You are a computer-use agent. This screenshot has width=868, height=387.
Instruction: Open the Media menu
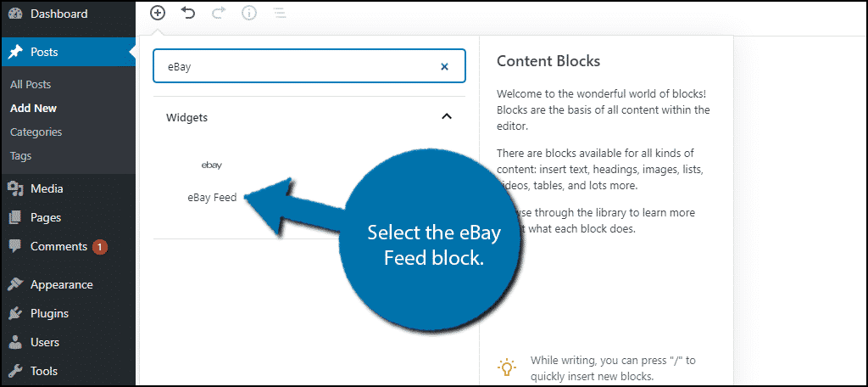[47, 188]
